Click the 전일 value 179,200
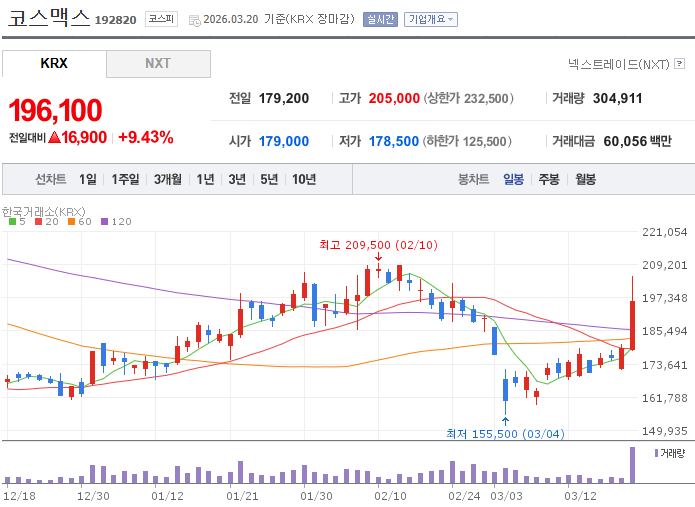The image size is (695, 507). coord(284,98)
